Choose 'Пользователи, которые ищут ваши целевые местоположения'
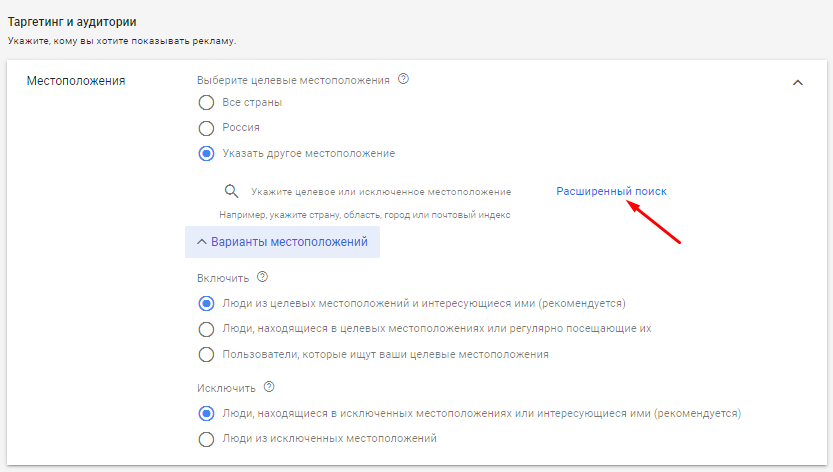This screenshot has width=833, height=472. click(207, 353)
